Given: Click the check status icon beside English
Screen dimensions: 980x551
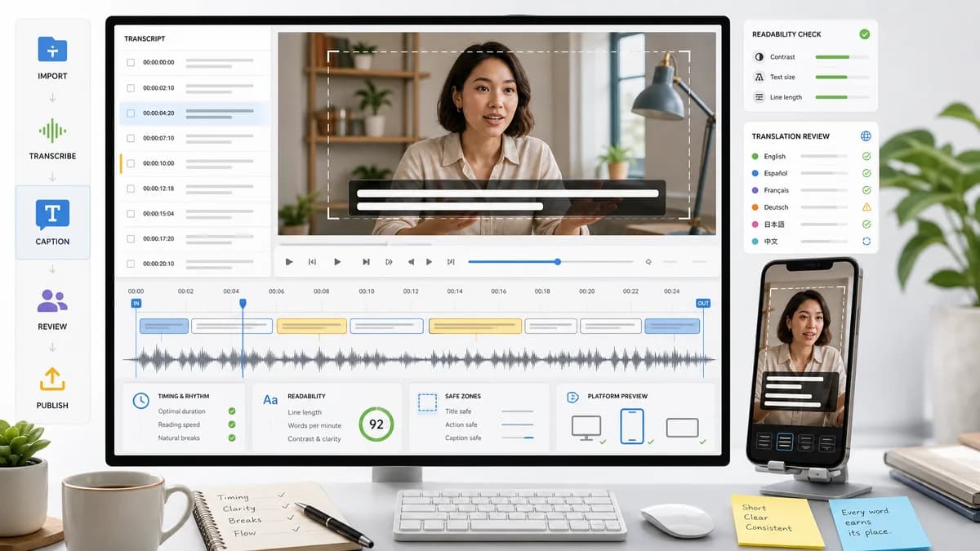Looking at the screenshot, I should pos(866,156).
